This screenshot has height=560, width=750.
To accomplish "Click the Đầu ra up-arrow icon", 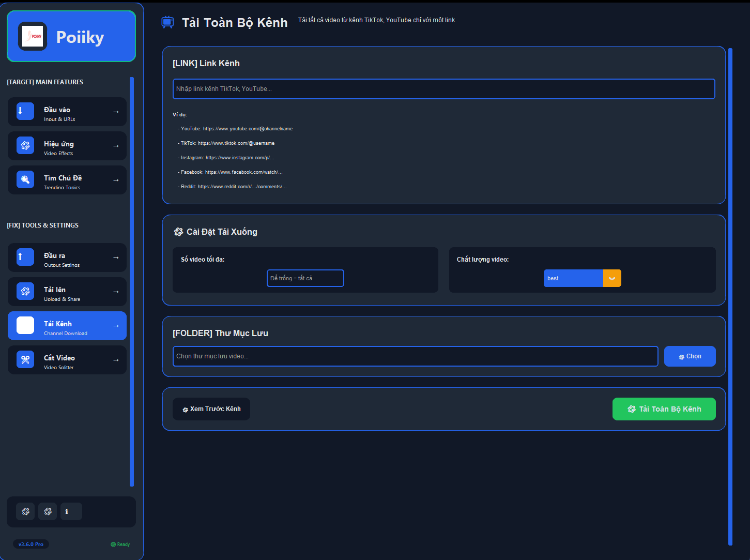I will point(25,257).
